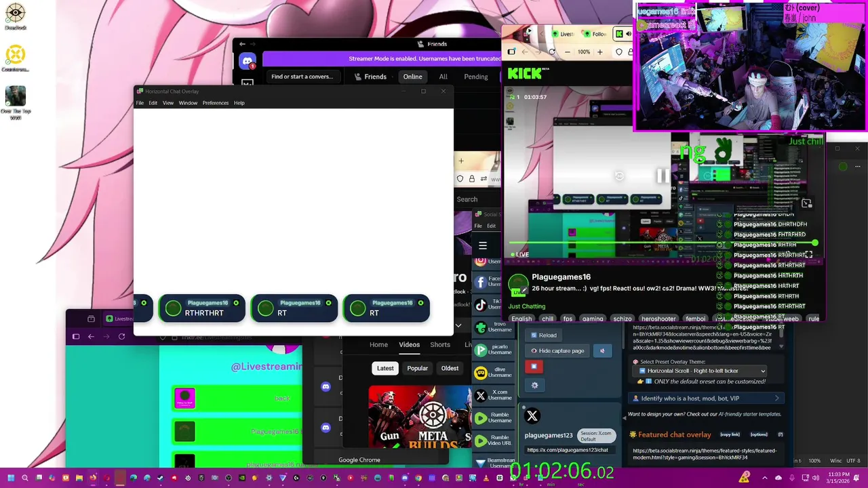Click RTHRTHRT chat card in overlay window

point(202,308)
